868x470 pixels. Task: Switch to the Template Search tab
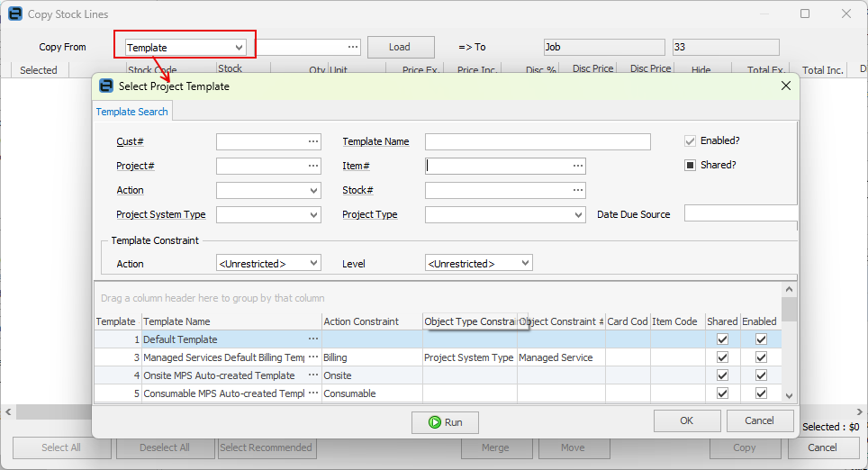coord(131,112)
